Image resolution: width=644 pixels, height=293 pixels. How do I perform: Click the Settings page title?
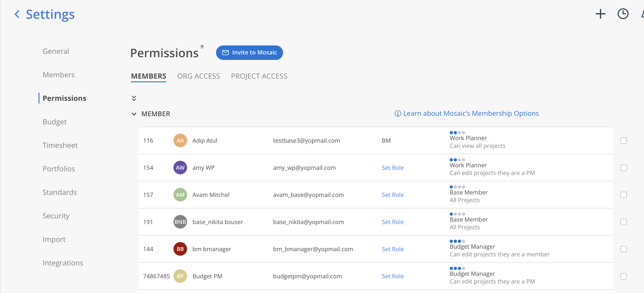[x=50, y=14]
